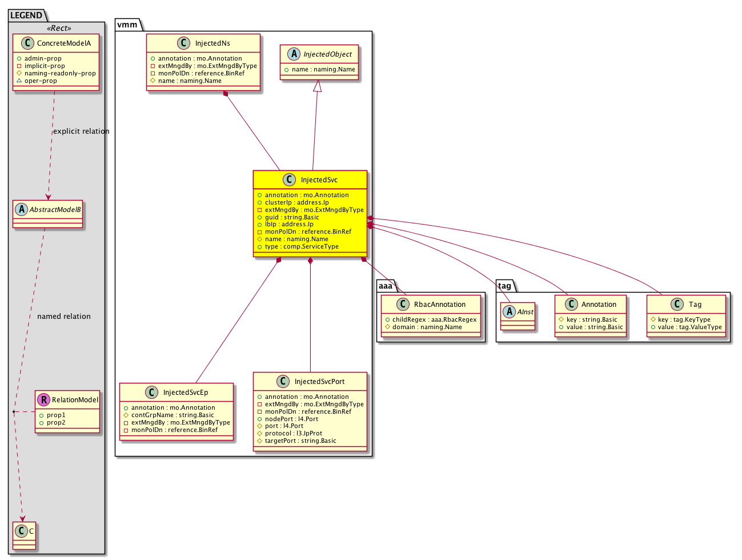742x560 pixels.
Task: Click the InjectedObject abstract class icon
Action: (294, 54)
